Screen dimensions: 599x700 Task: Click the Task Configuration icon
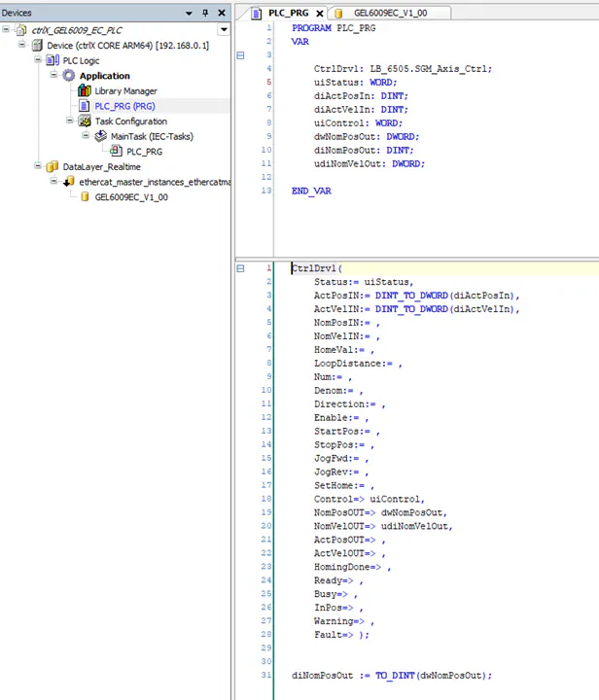[x=85, y=122]
